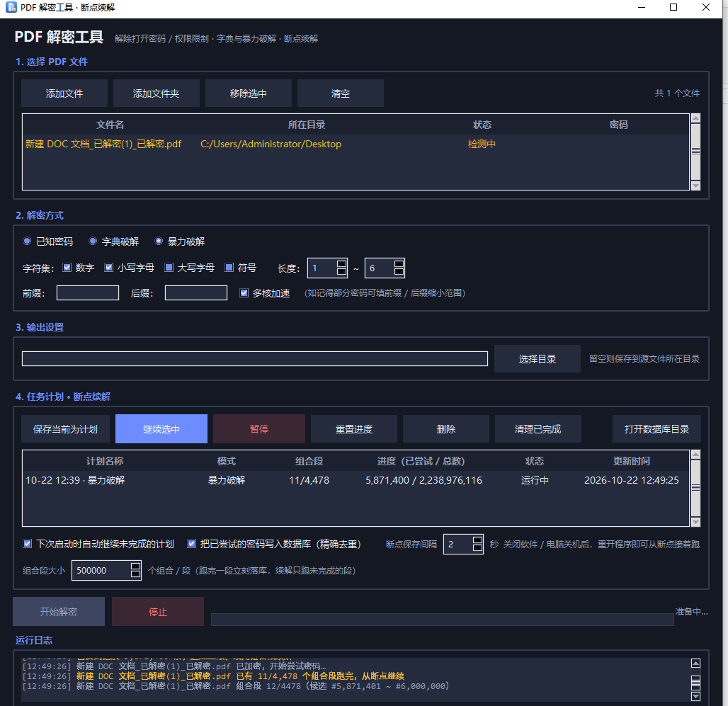Click the red 停止 button
This screenshot has height=706, width=728.
click(x=157, y=612)
